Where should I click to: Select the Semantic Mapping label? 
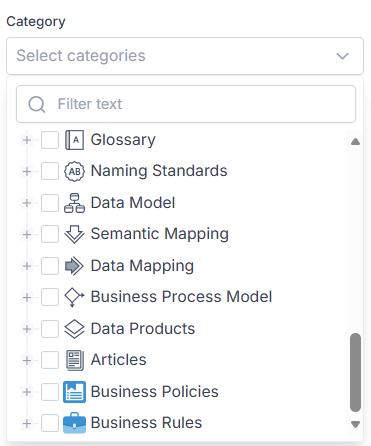(x=160, y=234)
